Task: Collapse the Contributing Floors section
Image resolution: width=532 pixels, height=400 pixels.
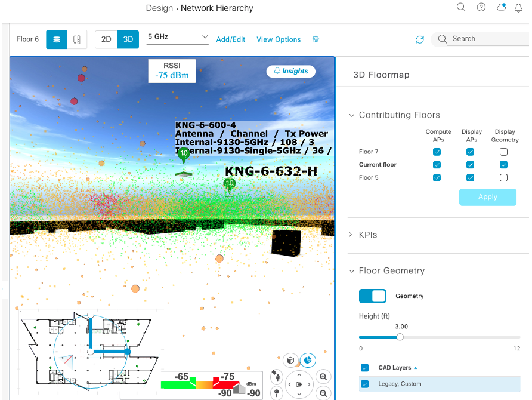Action: point(351,115)
